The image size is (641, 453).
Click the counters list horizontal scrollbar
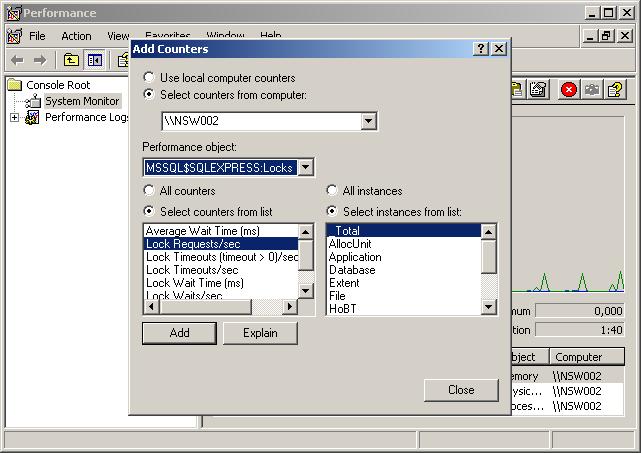coord(220,307)
